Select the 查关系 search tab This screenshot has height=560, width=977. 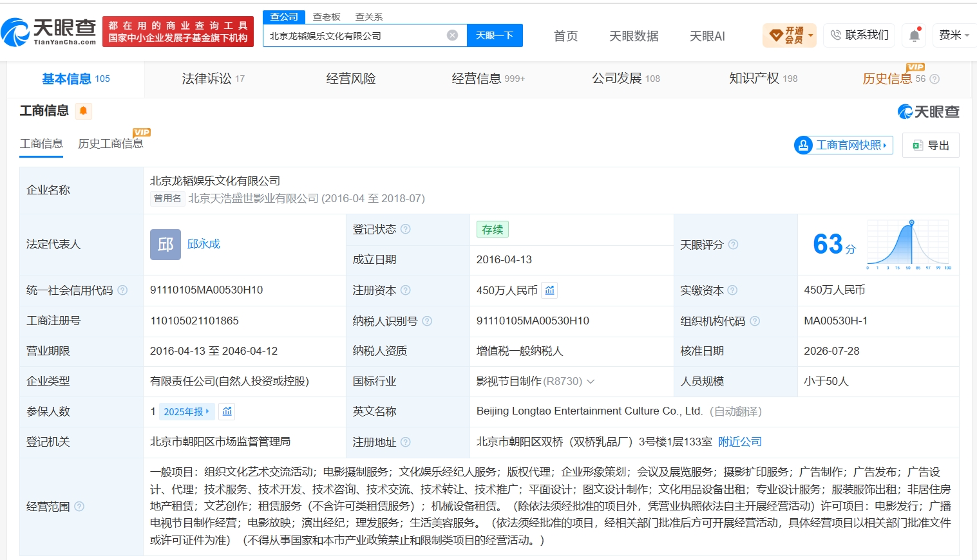(x=369, y=17)
